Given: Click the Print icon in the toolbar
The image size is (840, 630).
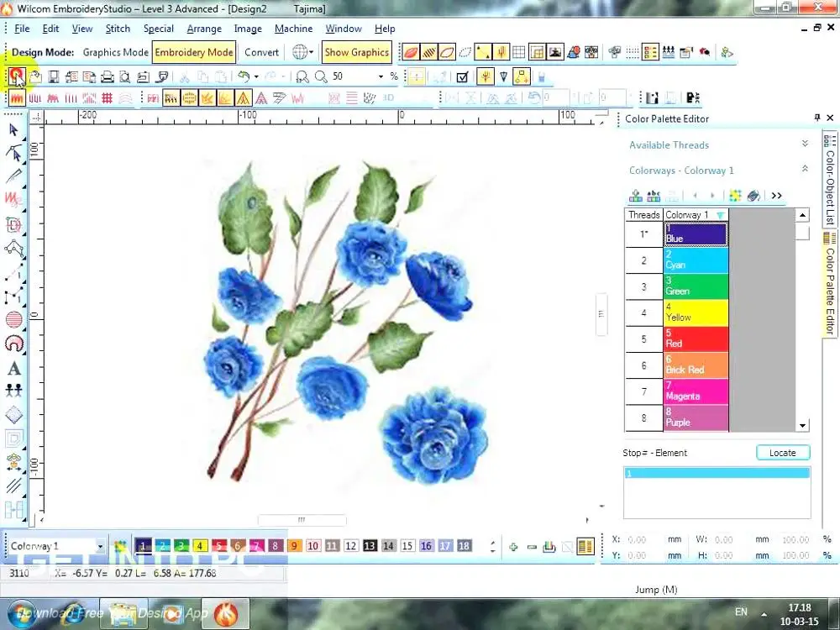Looking at the screenshot, I should pyautogui.click(x=108, y=76).
